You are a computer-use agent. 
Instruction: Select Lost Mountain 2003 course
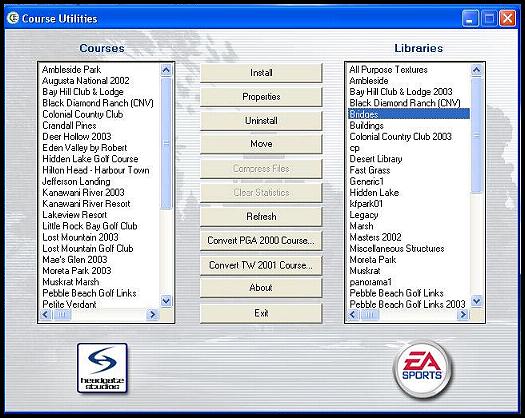[80, 237]
